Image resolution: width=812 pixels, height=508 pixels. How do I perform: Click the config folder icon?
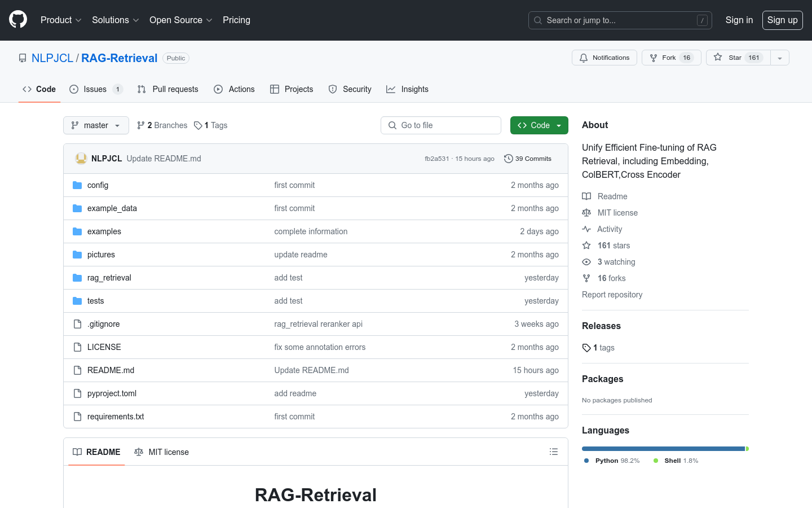pos(77,185)
